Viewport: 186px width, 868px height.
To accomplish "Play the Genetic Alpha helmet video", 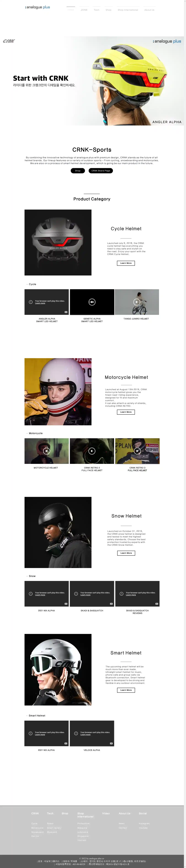I will (x=92, y=302).
